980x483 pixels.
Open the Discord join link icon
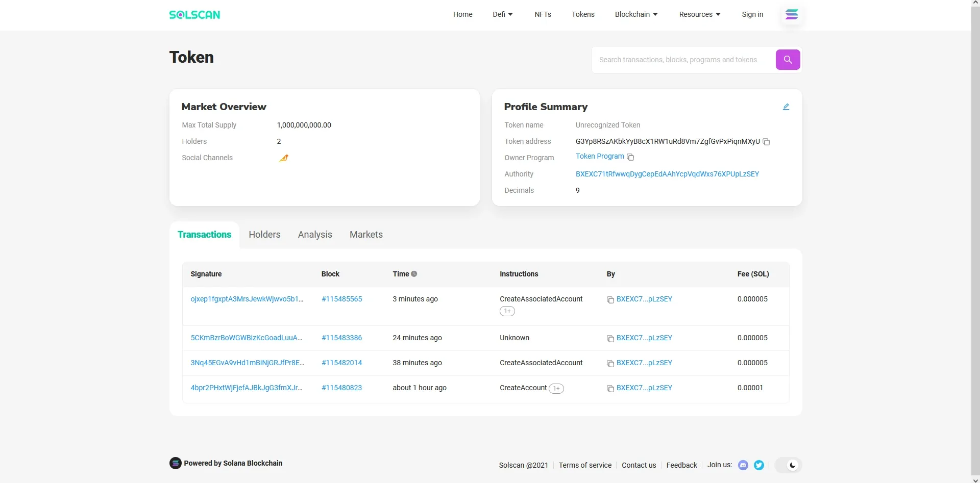pyautogui.click(x=743, y=465)
